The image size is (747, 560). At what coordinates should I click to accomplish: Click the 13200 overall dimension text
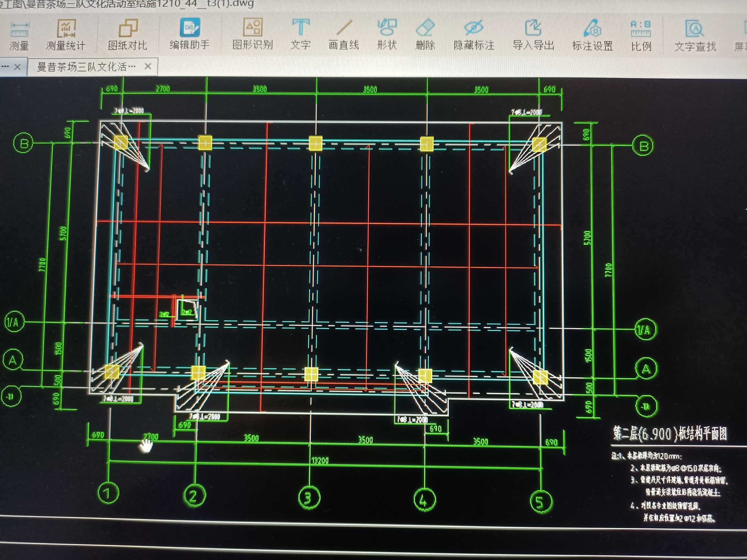320,460
